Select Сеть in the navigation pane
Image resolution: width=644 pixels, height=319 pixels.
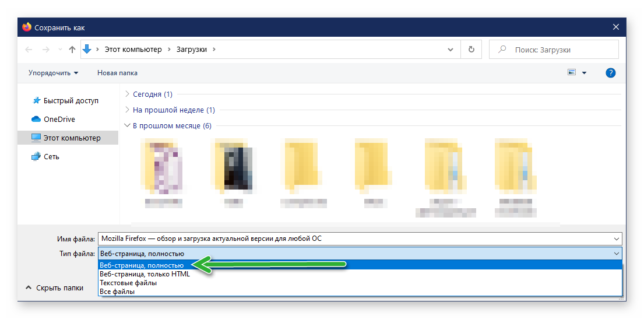(x=51, y=157)
